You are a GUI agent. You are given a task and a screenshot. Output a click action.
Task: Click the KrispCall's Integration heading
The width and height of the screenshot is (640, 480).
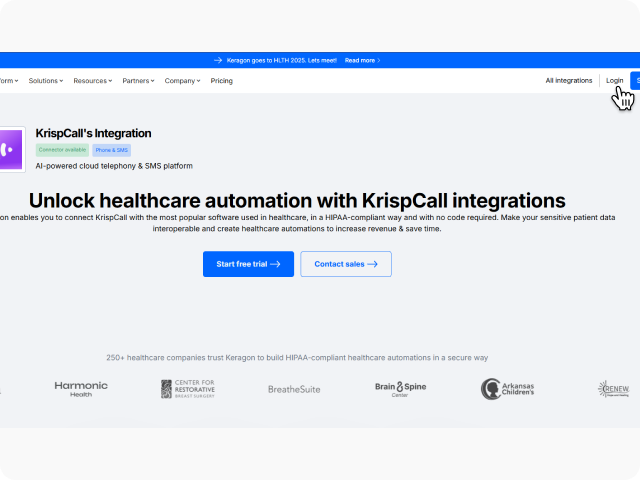tap(93, 133)
